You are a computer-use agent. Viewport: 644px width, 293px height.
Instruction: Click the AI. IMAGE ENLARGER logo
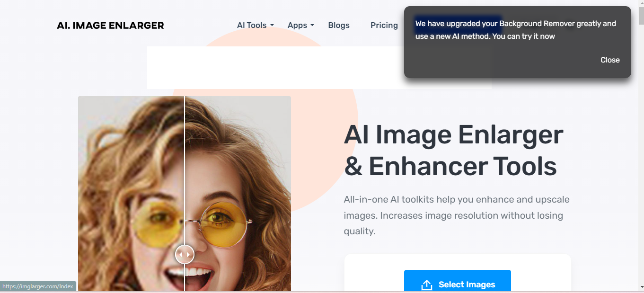110,26
